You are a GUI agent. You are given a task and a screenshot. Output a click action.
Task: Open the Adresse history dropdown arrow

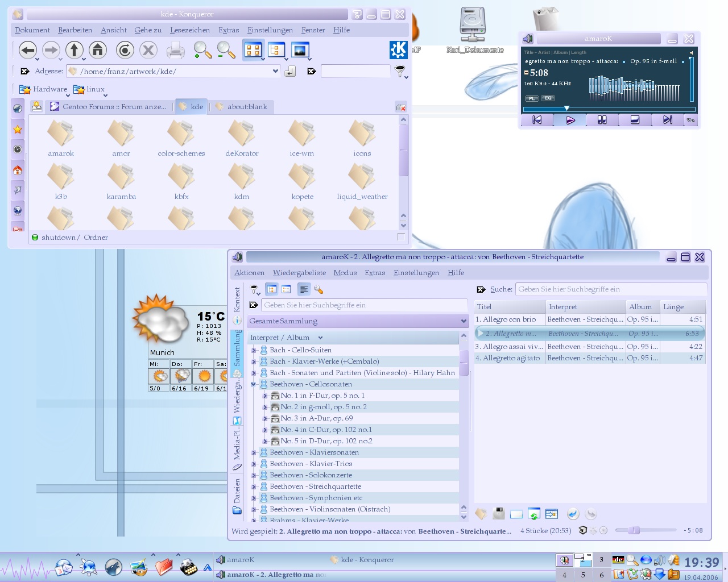coord(276,71)
